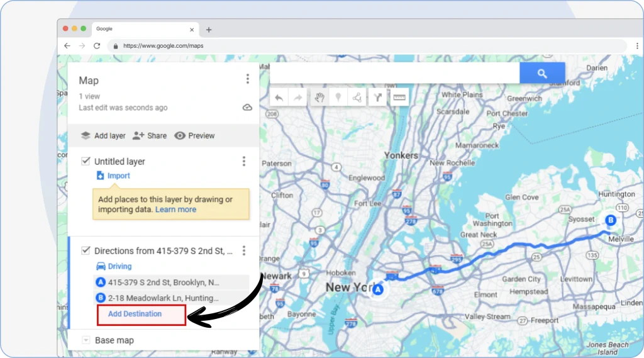Open the Map title three-dot menu
The width and height of the screenshot is (644, 358).
pos(248,79)
